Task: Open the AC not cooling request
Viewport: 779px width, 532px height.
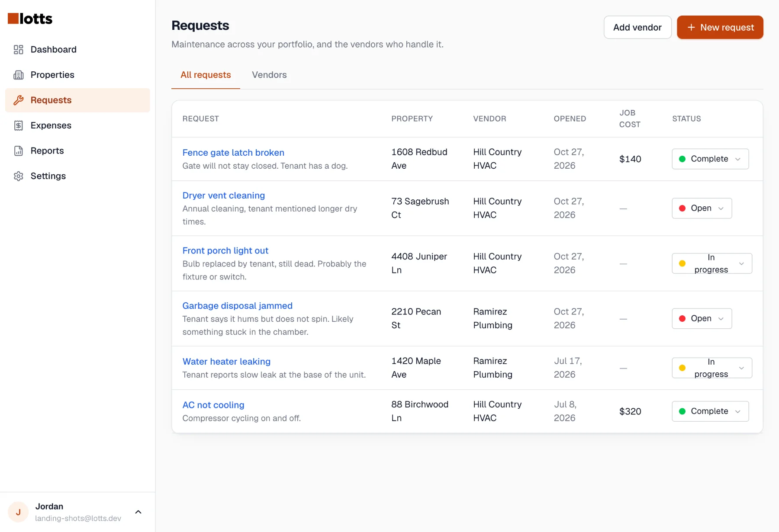Action: (x=213, y=405)
